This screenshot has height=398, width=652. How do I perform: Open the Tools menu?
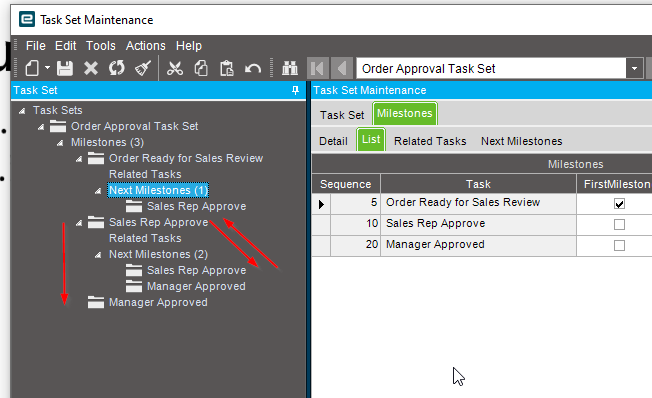pyautogui.click(x=101, y=46)
